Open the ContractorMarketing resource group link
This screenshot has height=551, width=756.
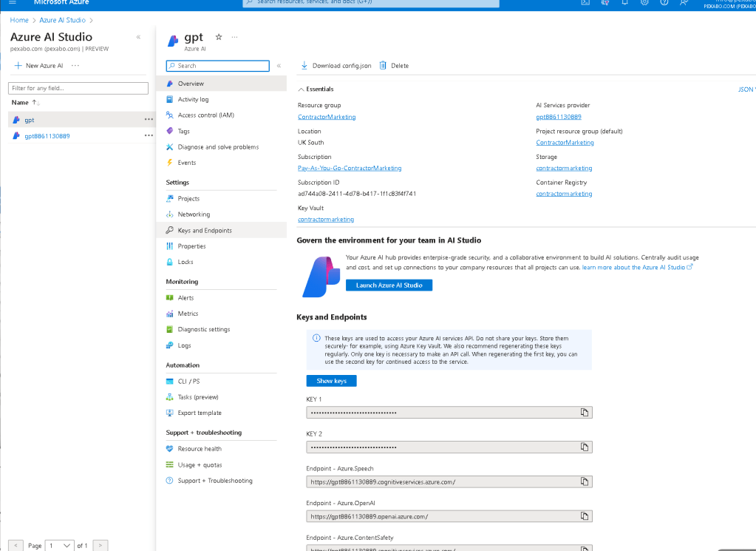click(327, 117)
